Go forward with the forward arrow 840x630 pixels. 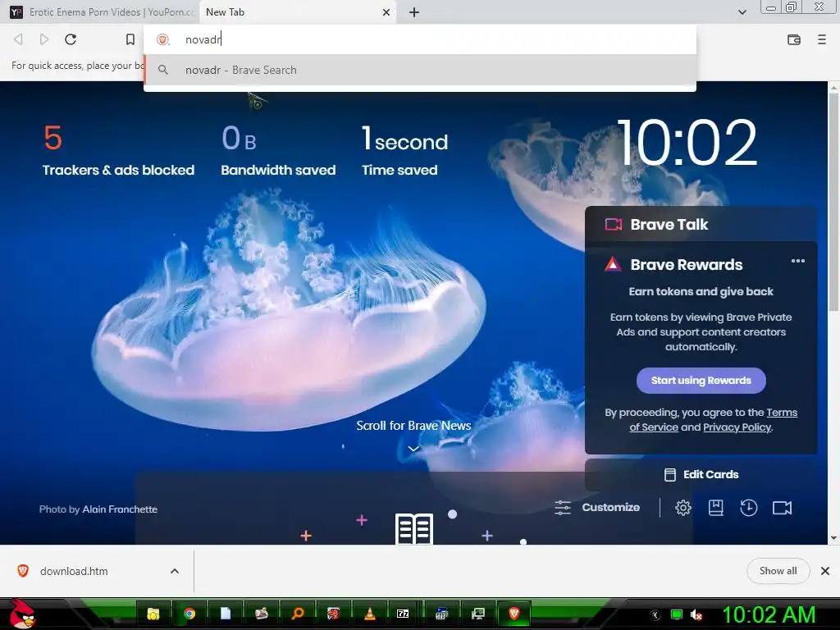click(x=44, y=39)
